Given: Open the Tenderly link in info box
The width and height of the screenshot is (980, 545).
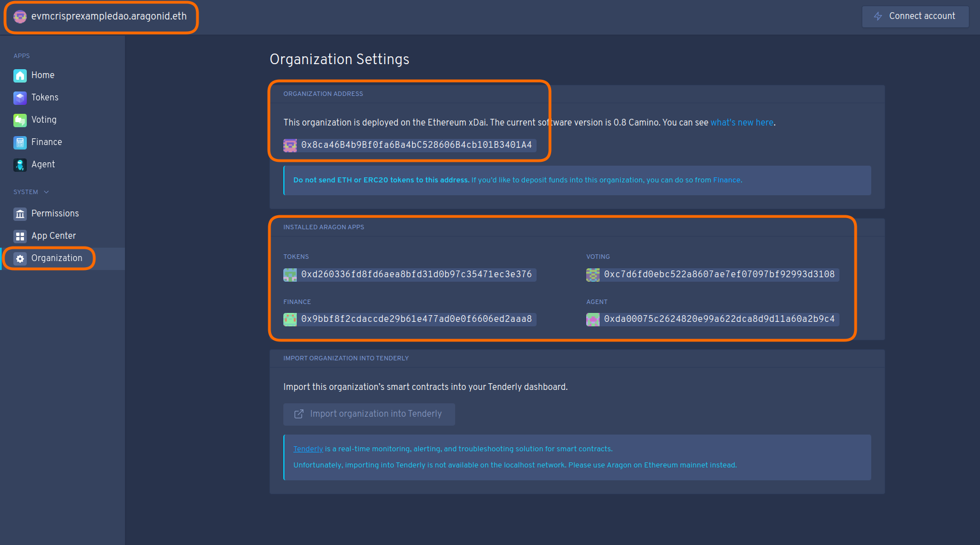Looking at the screenshot, I should point(308,449).
